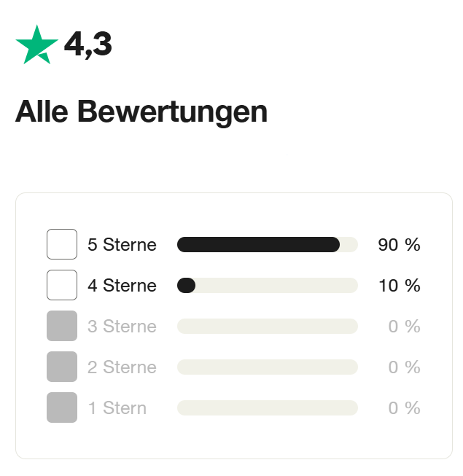463x476 pixels.
Task: Click the 4,3 rating score
Action: coord(87,45)
